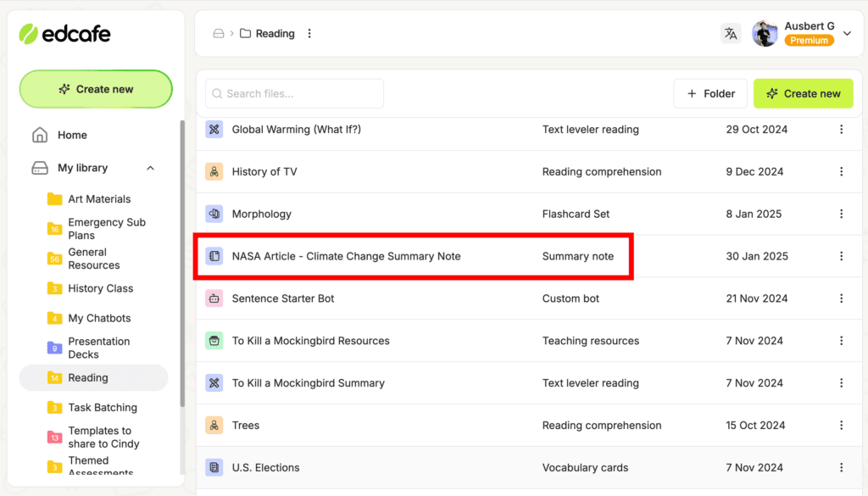Click the Task Batching folder icon
868x496 pixels.
(54, 408)
